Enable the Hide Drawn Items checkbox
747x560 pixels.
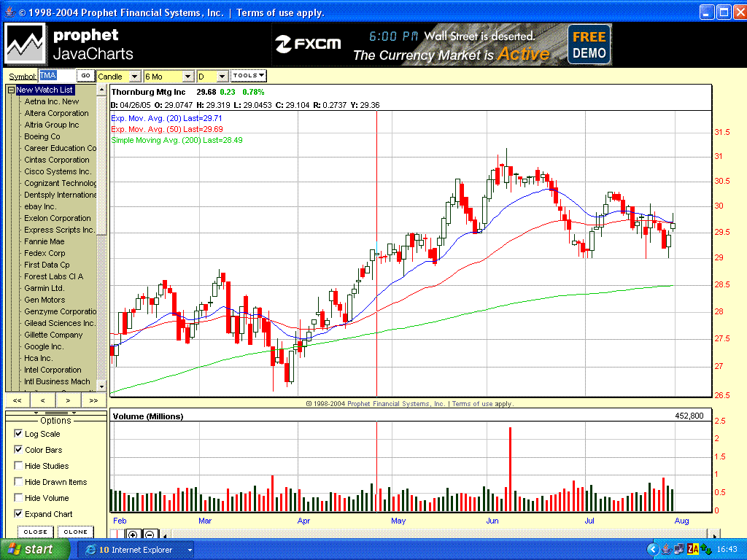[x=18, y=481]
